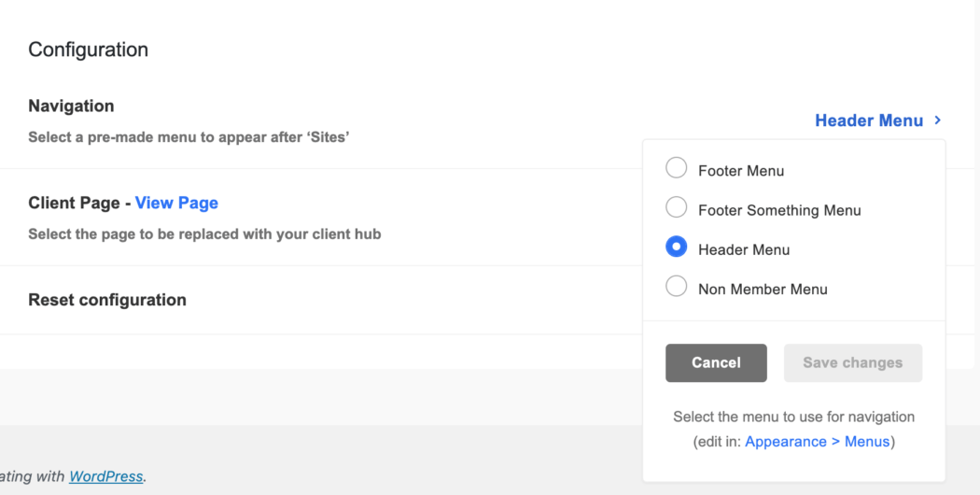Screen dimensions: 980x495
Task: Click the Configuration section heading
Action: point(88,49)
